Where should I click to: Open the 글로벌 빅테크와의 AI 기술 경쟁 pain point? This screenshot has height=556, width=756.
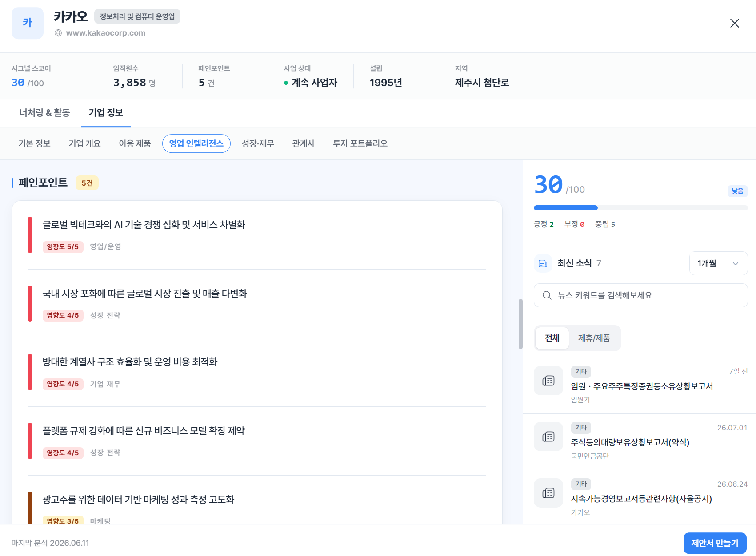click(x=257, y=235)
